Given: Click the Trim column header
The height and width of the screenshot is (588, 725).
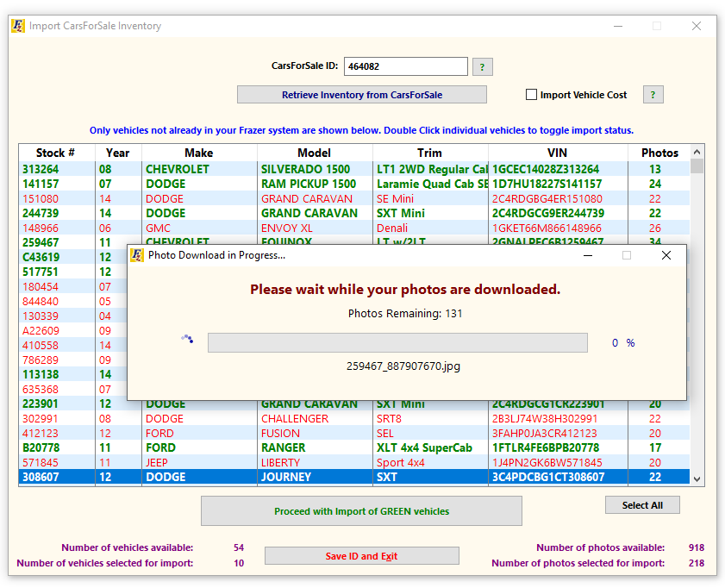Looking at the screenshot, I should 429,153.
